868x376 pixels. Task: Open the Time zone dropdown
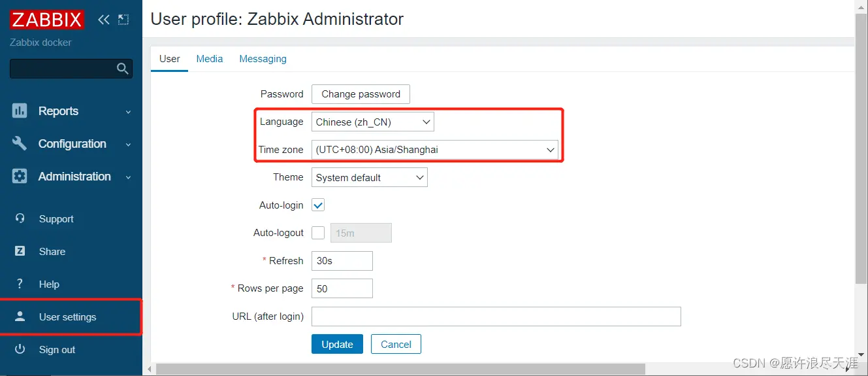[434, 150]
